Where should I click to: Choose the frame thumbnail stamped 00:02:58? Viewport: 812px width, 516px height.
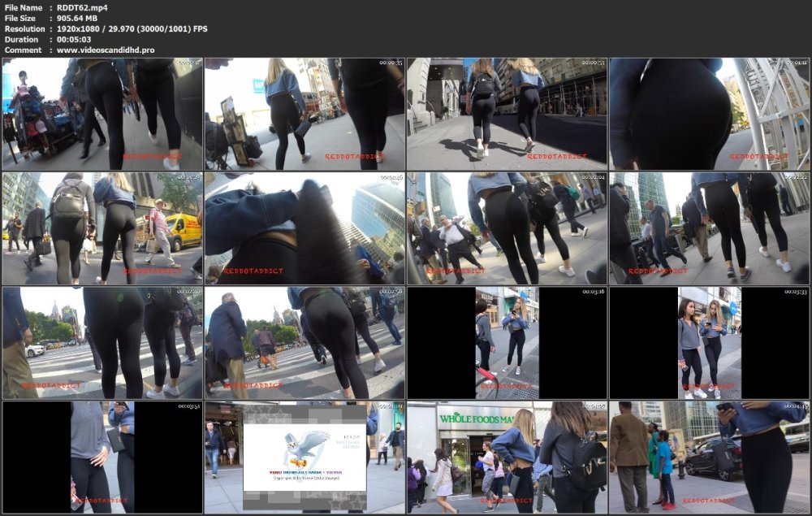pos(304,343)
